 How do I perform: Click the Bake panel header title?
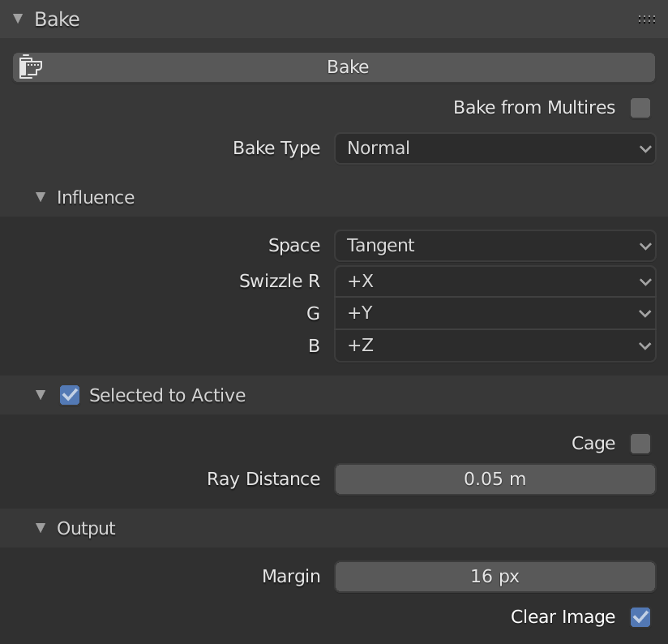pos(57,19)
